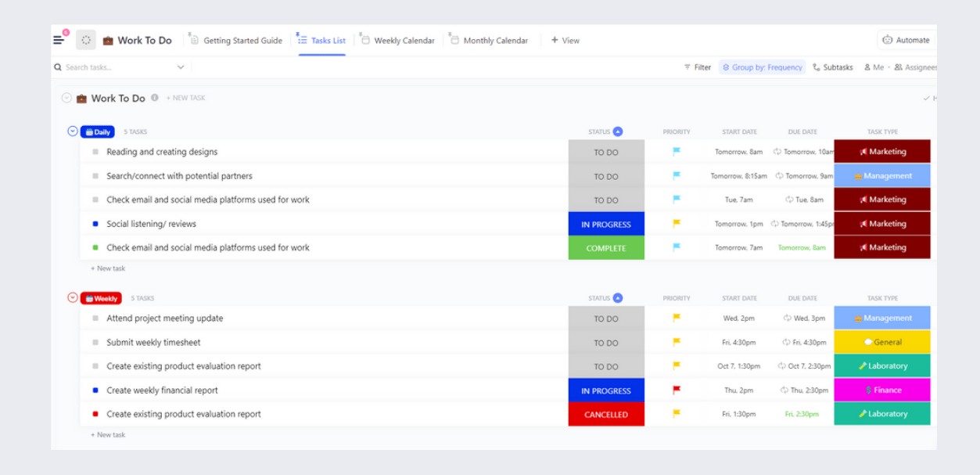Toggle status square for Submit weekly timesheet
The height and width of the screenshot is (475, 980).
[x=95, y=343]
